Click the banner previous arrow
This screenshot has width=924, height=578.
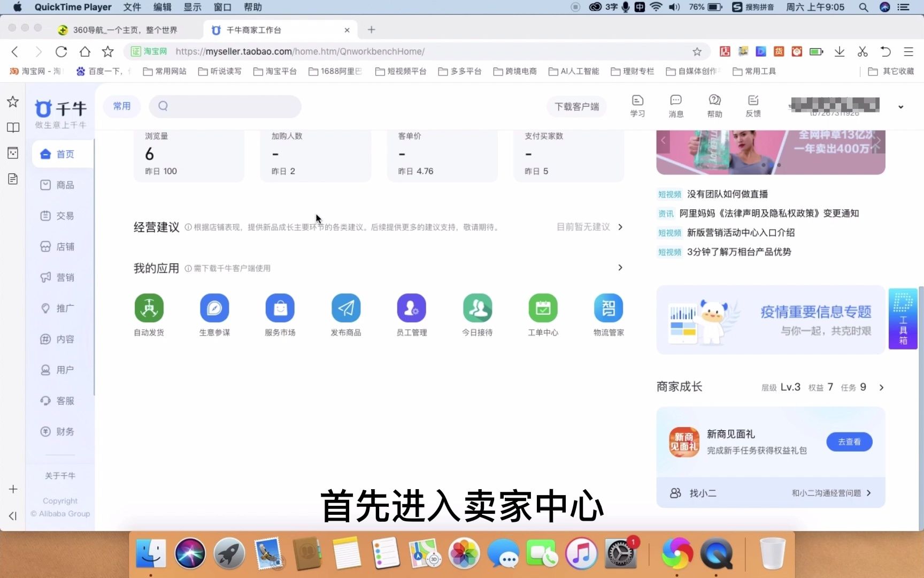(x=663, y=141)
